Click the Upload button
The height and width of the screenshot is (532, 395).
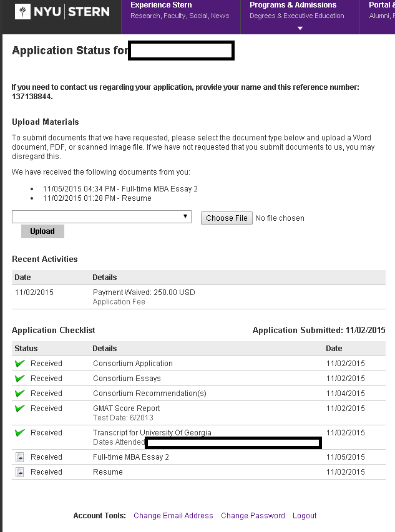(x=42, y=231)
